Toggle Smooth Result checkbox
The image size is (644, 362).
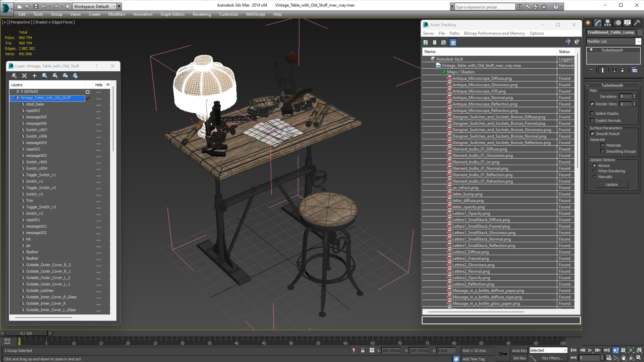click(x=592, y=134)
